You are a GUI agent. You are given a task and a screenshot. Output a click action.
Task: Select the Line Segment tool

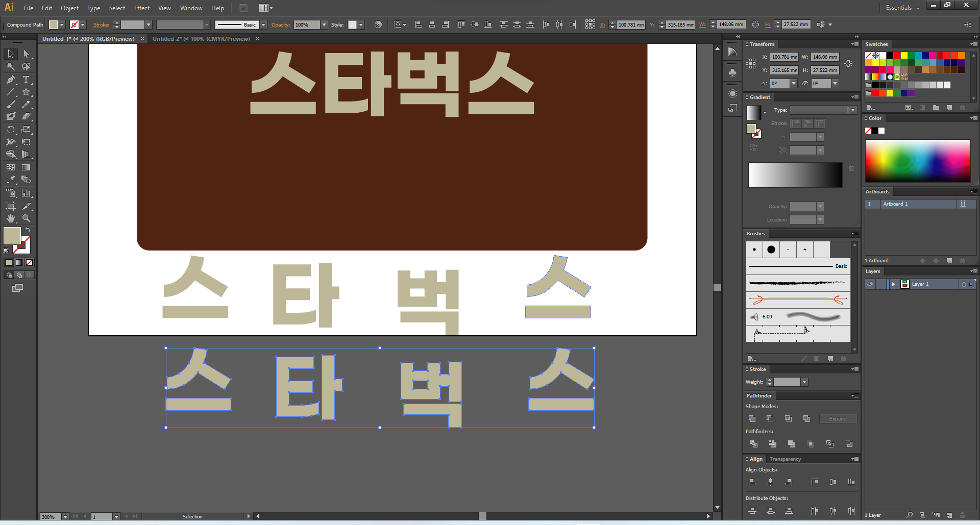[x=11, y=92]
